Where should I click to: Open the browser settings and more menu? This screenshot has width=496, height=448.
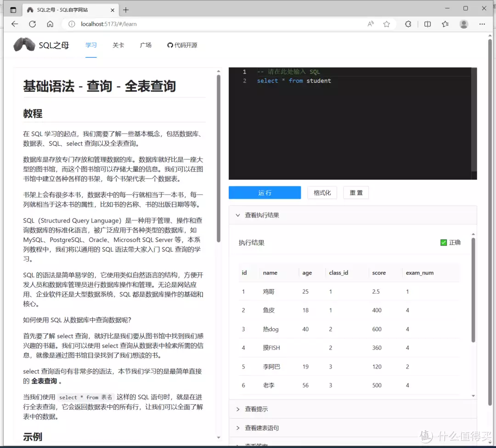point(482,24)
